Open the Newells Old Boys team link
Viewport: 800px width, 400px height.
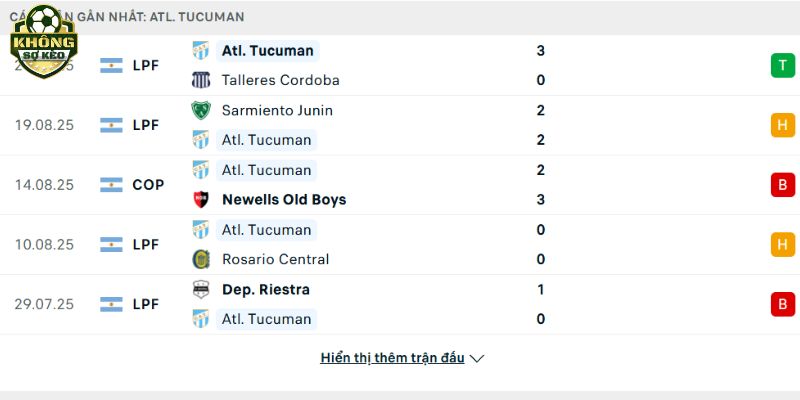(284, 199)
